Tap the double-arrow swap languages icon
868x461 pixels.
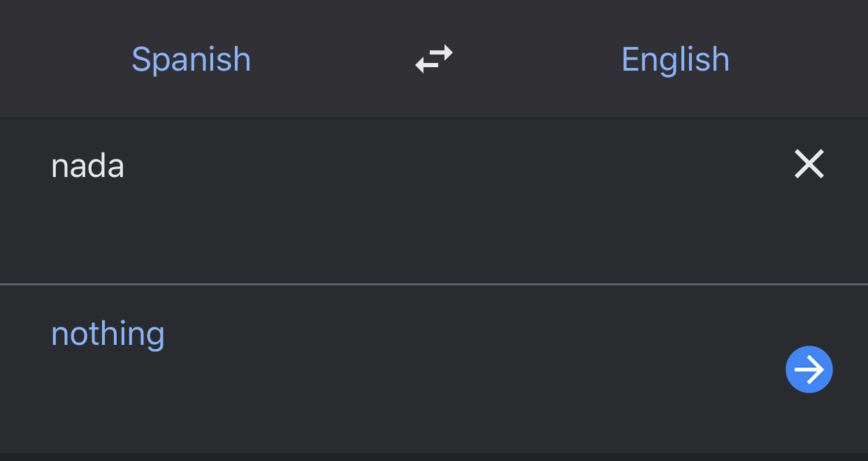[434, 59]
